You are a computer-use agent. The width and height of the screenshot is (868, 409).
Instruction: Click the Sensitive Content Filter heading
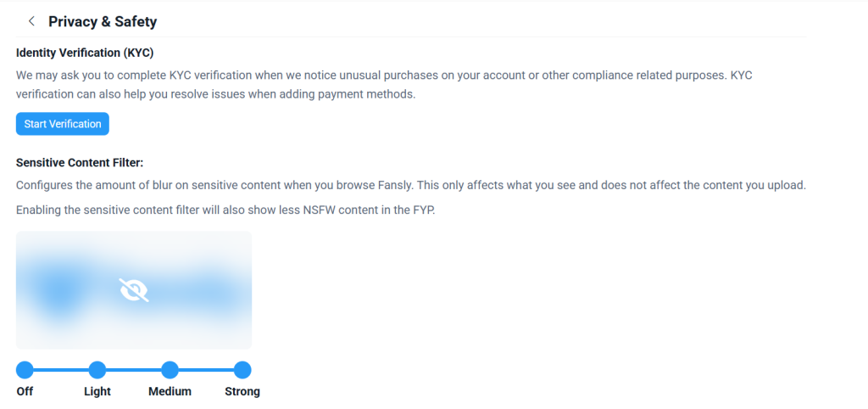[86, 162]
